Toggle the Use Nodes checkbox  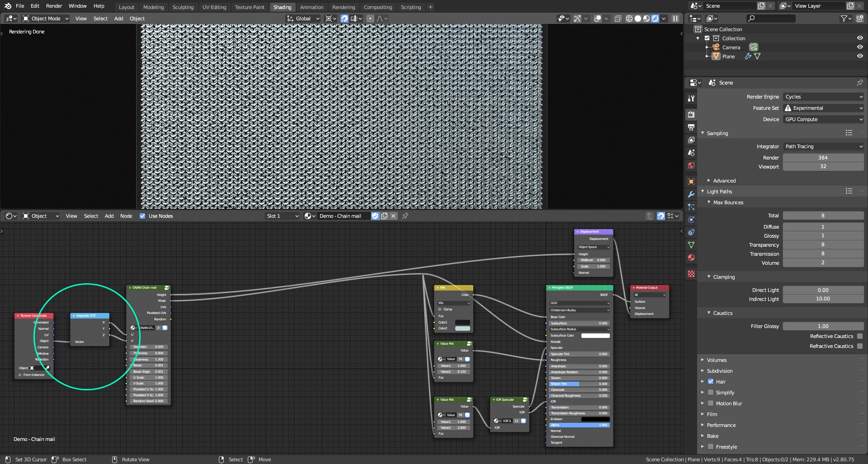[x=142, y=216]
